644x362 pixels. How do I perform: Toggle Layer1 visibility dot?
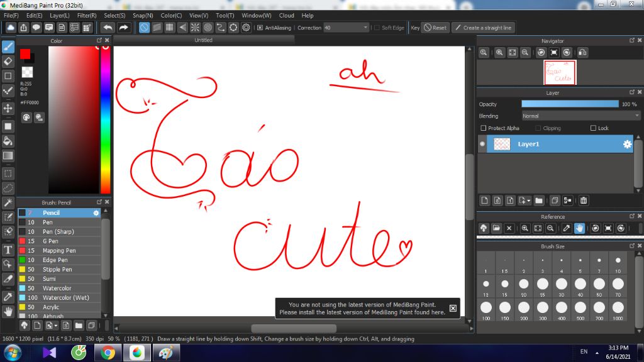pos(482,144)
